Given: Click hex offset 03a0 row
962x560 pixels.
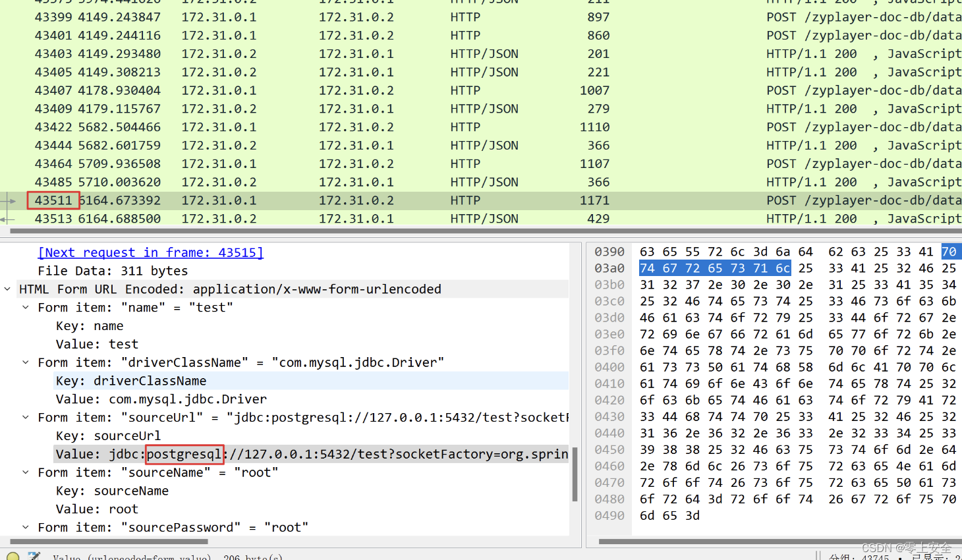Looking at the screenshot, I should [609, 268].
